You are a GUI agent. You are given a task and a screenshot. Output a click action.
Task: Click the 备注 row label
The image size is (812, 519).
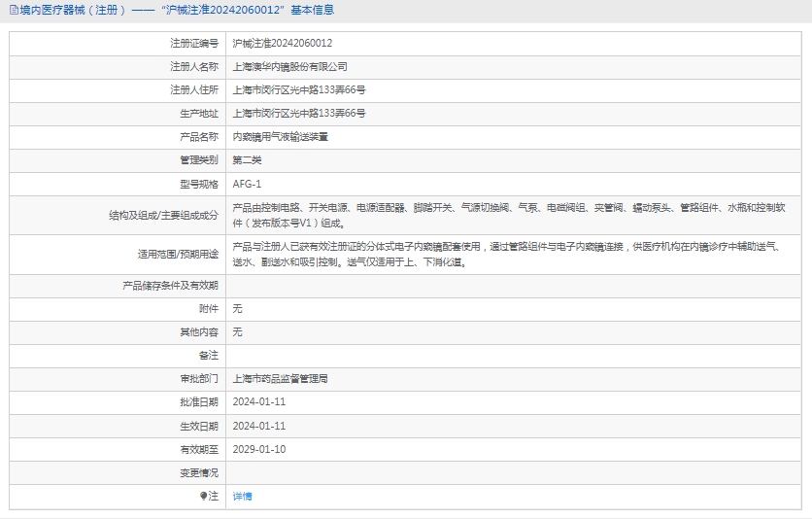tap(208, 356)
